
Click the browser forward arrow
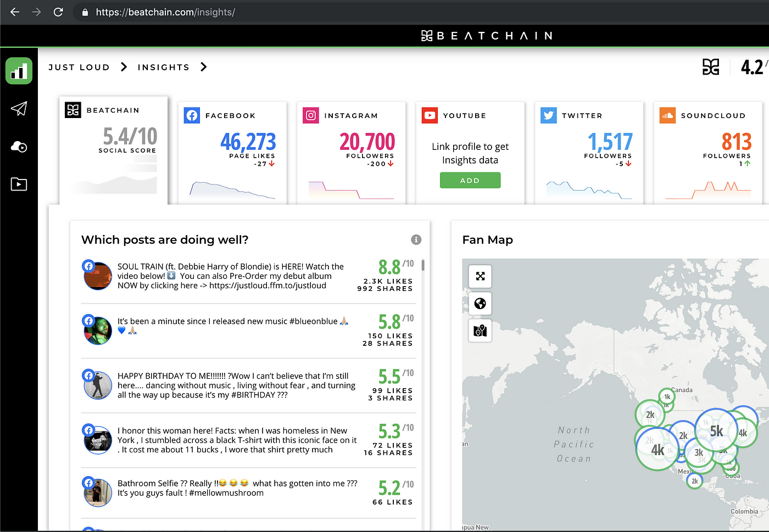(x=36, y=12)
